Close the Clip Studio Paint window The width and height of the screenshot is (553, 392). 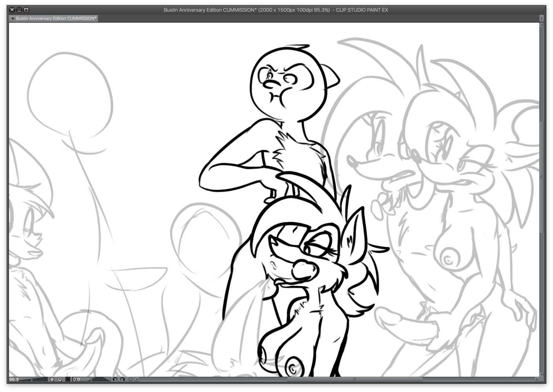[12, 10]
